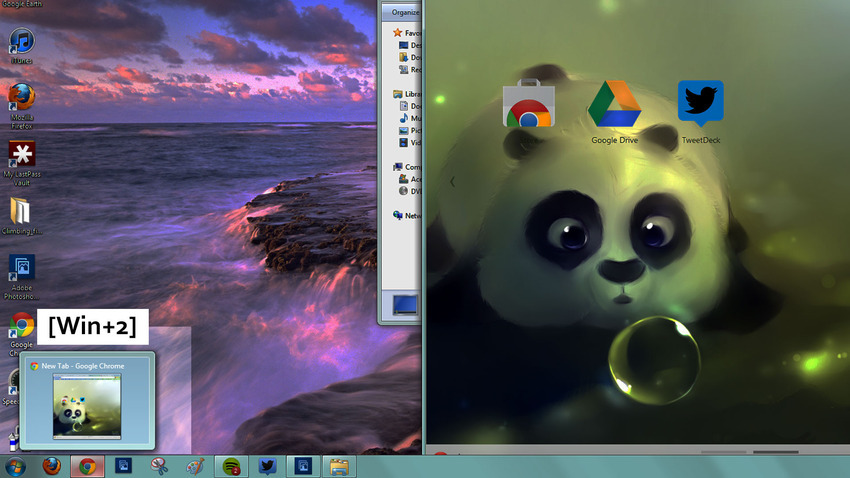
Task: Select the DVD drive in Explorer sidebar
Action: [x=410, y=191]
